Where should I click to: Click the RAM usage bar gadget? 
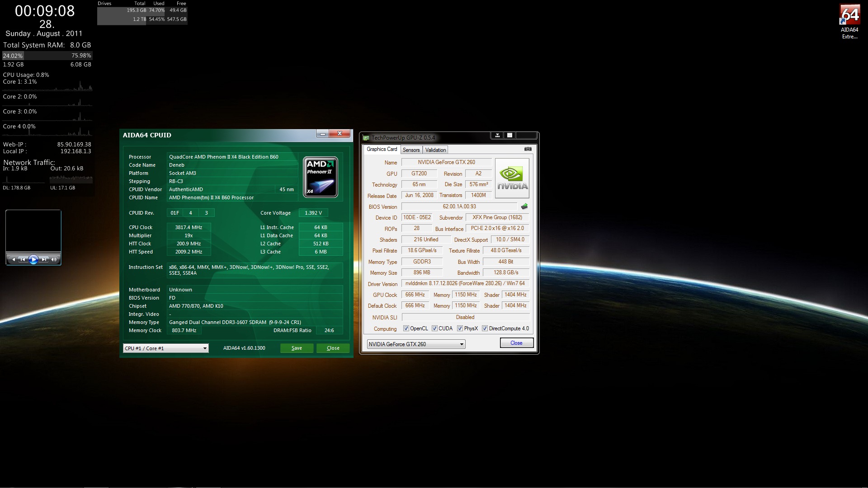[47, 56]
